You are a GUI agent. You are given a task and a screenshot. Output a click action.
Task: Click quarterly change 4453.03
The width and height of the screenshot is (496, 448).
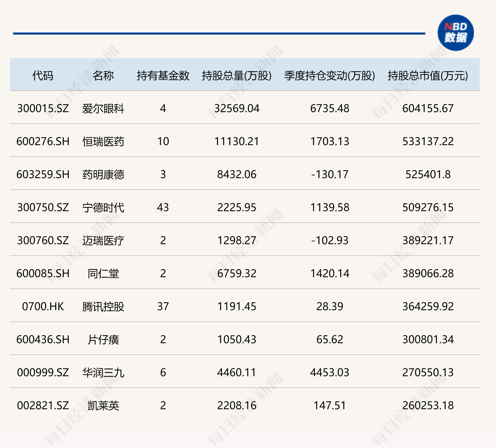click(x=330, y=373)
